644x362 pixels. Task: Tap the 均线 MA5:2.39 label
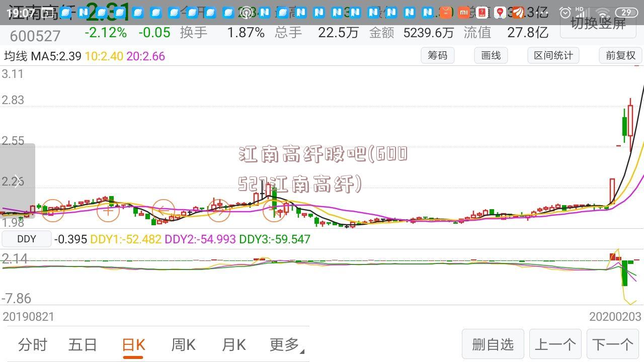pos(43,56)
